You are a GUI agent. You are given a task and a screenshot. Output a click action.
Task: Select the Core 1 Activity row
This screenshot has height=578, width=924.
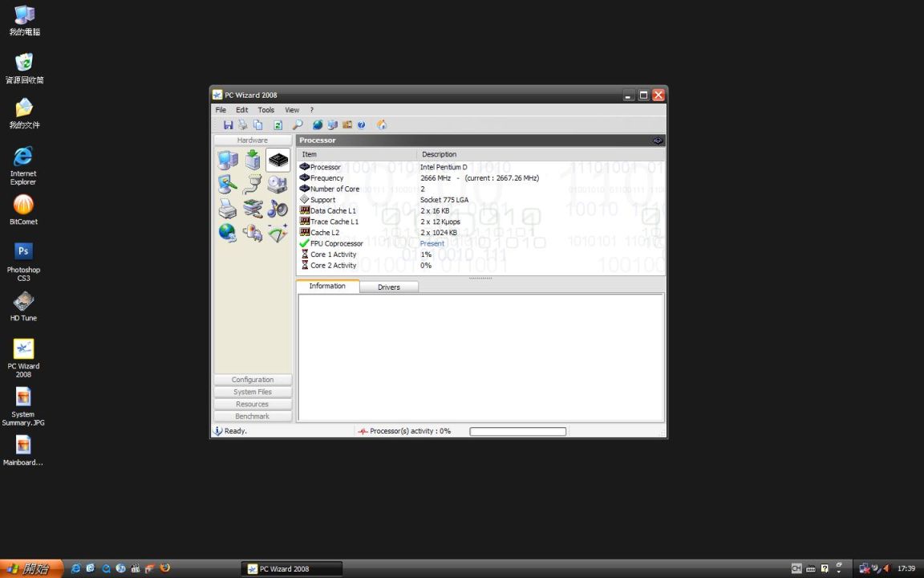click(480, 254)
